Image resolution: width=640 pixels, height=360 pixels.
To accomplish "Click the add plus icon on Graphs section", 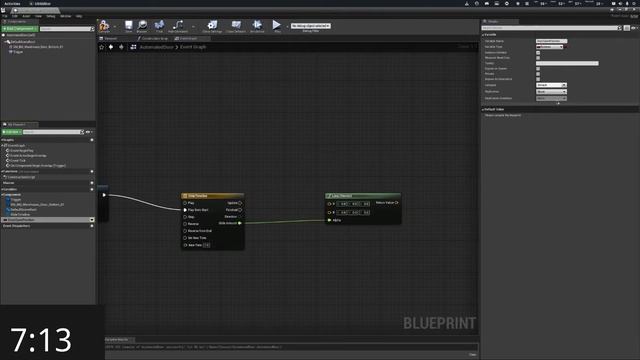I will point(92,140).
